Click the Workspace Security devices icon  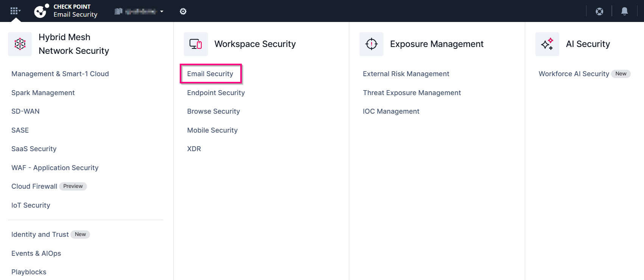[x=196, y=44]
